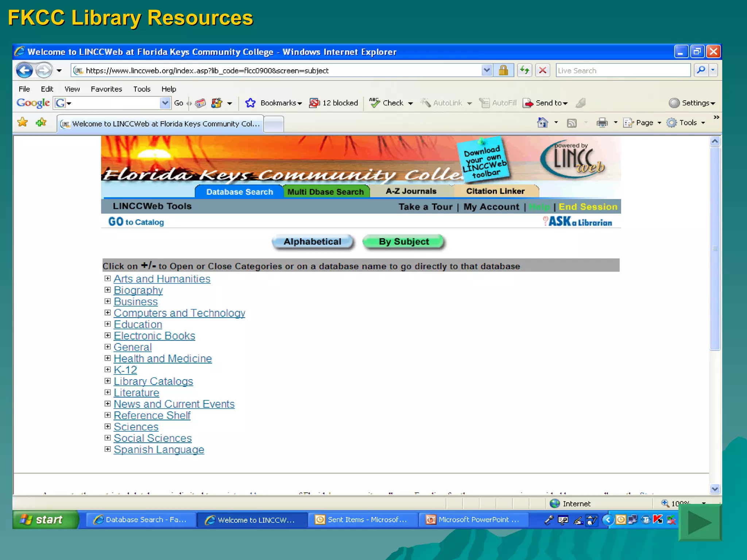Expand Health and Medicine plus box
This screenshot has width=747, height=560.
(x=108, y=358)
